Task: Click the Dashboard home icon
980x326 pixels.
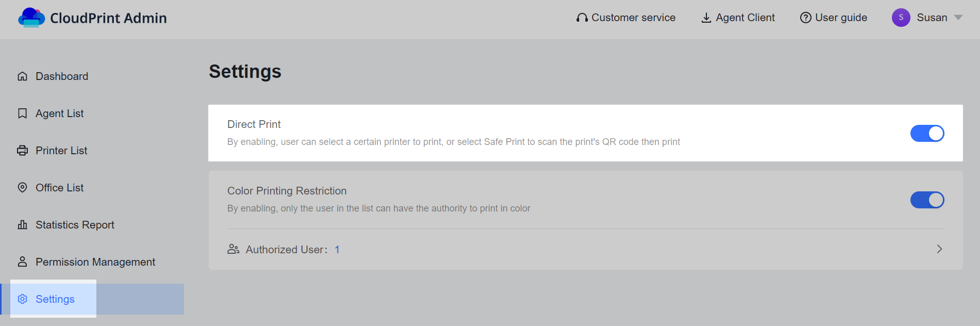Action: click(x=22, y=76)
